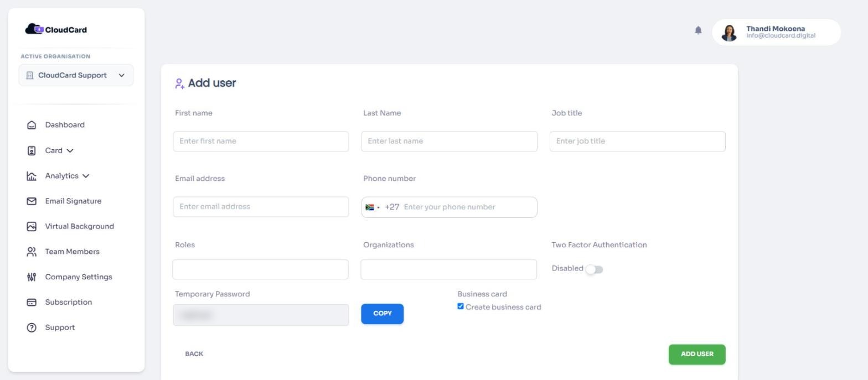
Task: Open Support menu item
Action: (60, 327)
